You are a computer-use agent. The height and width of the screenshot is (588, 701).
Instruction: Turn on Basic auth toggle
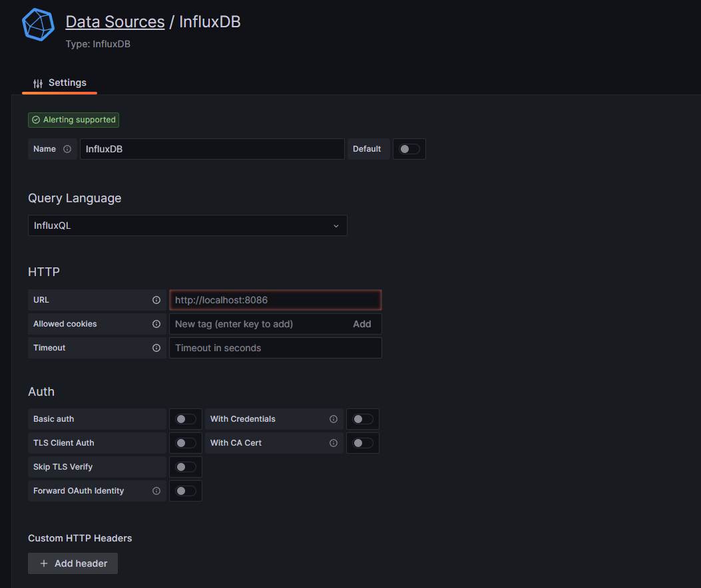pos(185,419)
